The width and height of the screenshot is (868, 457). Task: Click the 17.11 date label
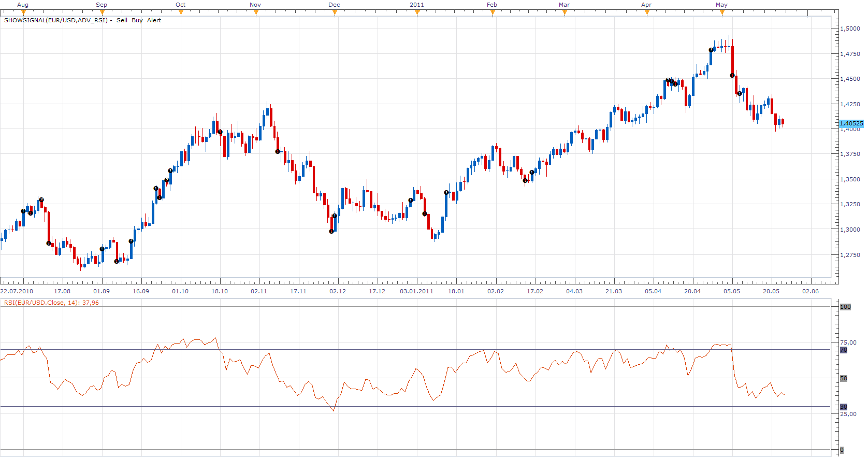[x=298, y=291]
